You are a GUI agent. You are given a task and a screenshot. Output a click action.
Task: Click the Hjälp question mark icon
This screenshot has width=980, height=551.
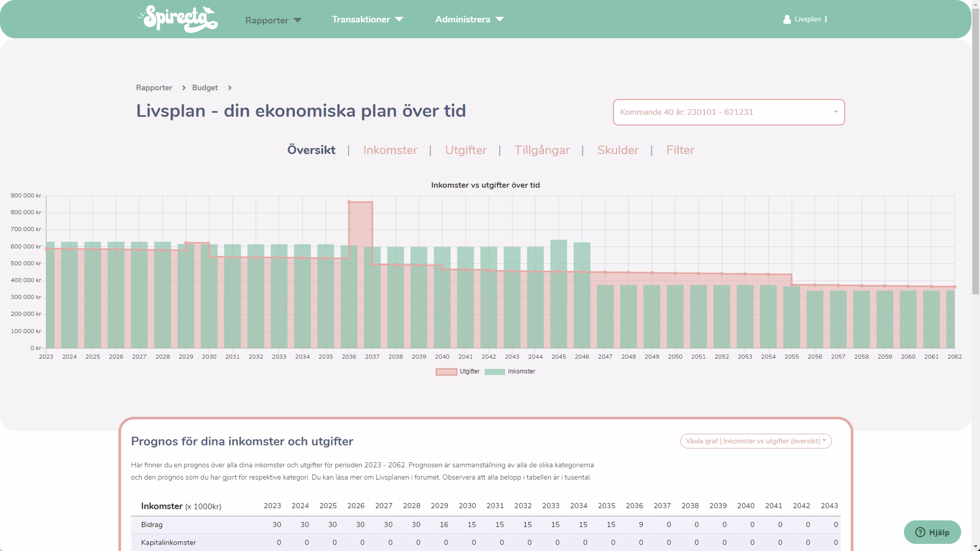point(920,532)
